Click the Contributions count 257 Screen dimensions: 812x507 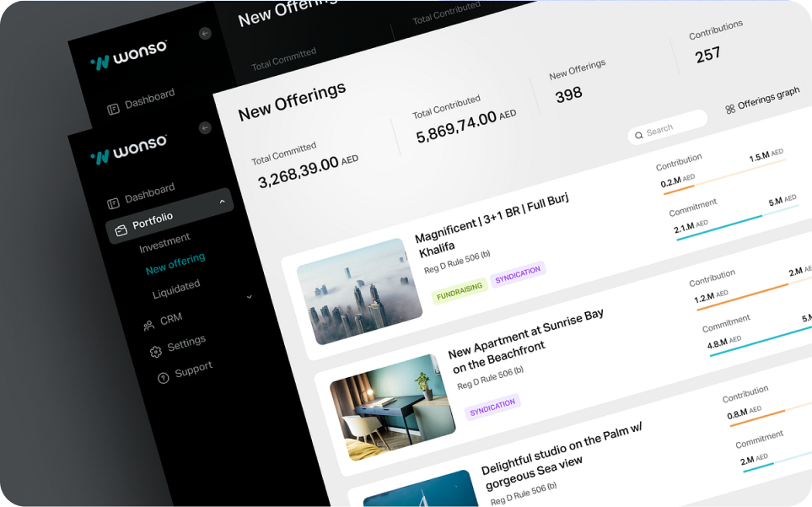[x=707, y=55]
